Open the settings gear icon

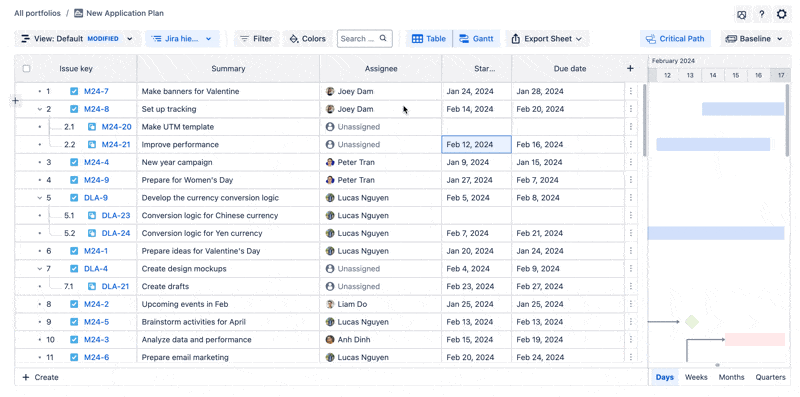tap(781, 14)
